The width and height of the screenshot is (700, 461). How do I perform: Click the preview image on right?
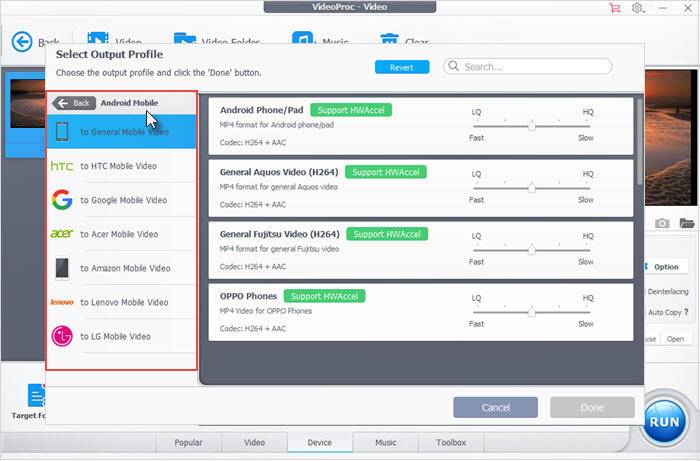pos(671,138)
